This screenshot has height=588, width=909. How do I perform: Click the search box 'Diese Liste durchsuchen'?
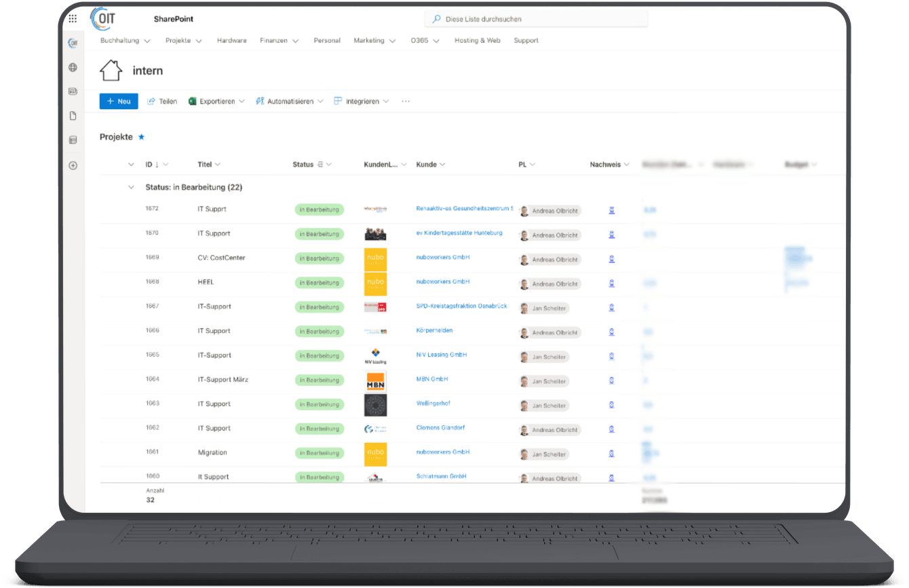(536, 19)
